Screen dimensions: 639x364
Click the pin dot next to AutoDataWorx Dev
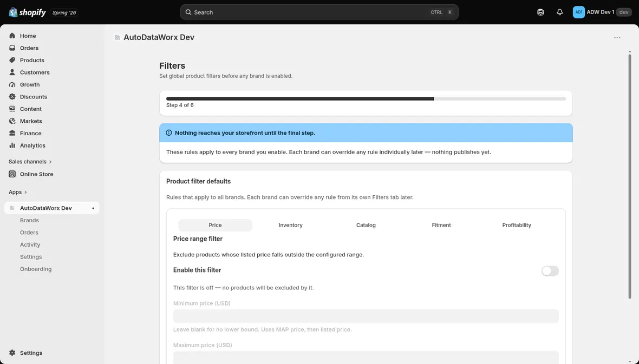click(x=93, y=208)
